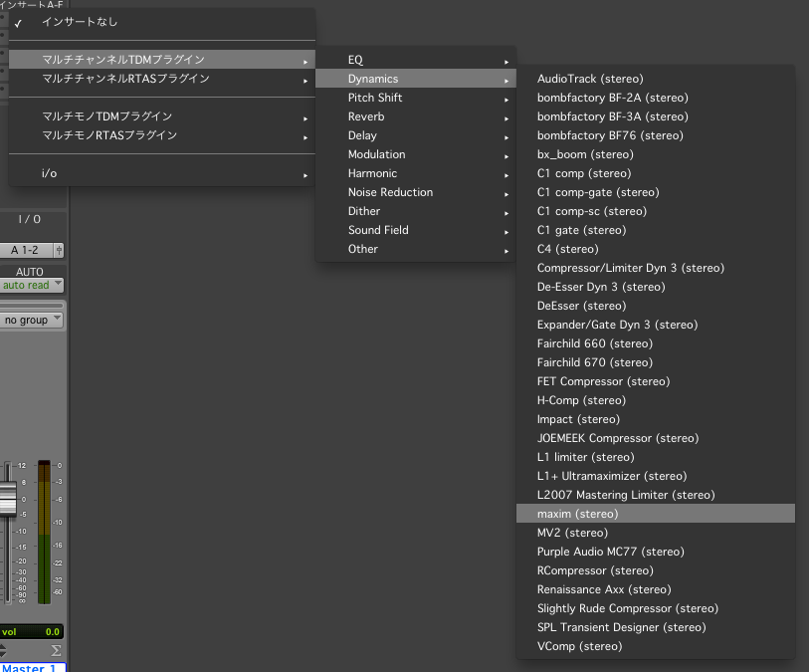Expand the Pitch Shift category
Image resolution: width=809 pixels, height=672 pixels.
click(416, 98)
